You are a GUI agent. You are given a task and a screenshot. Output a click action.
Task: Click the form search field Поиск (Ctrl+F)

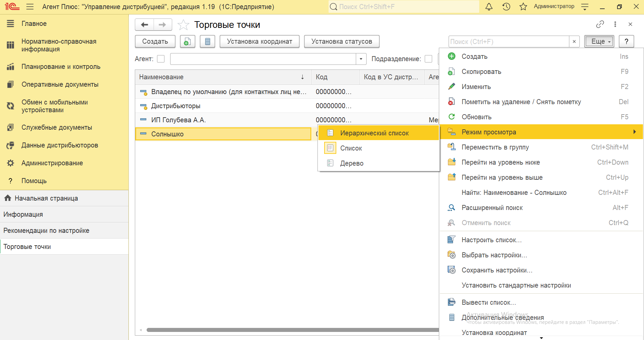pos(509,41)
